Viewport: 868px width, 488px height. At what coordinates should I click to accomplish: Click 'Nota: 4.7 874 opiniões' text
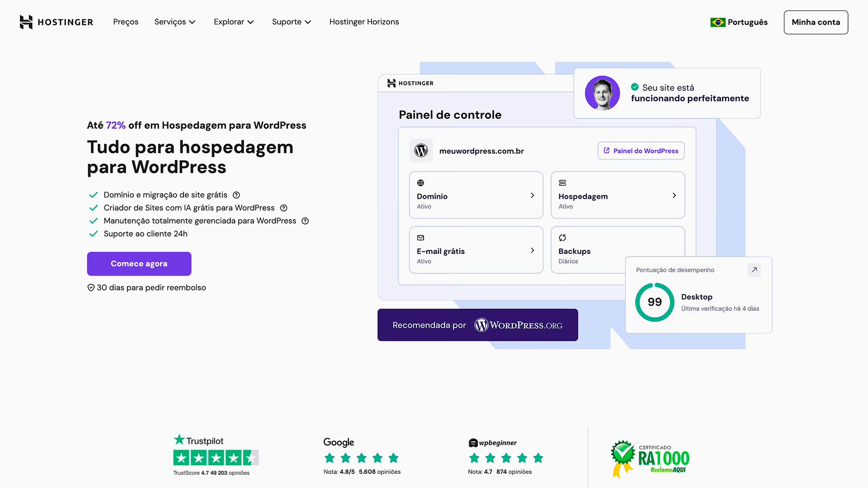500,472
